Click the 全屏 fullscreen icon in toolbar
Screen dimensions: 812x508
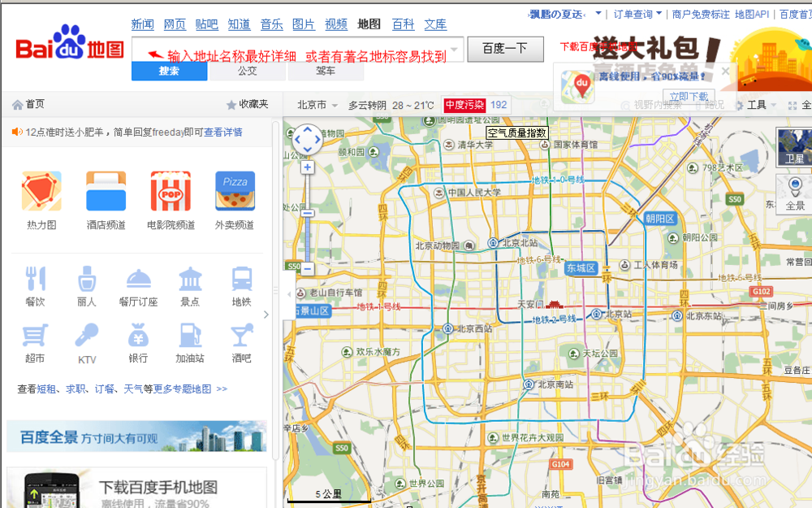pos(793,106)
